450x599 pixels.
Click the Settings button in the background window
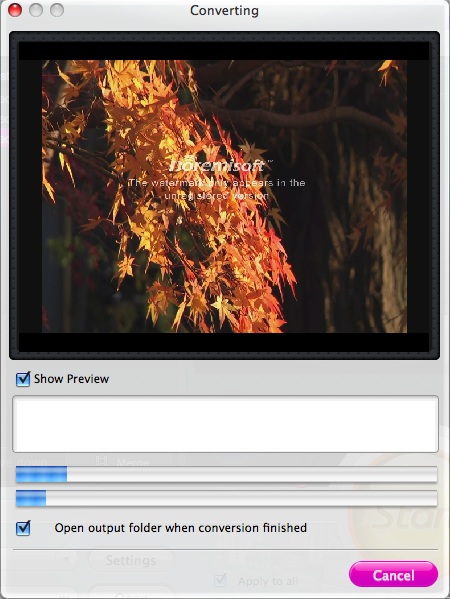coord(131,560)
